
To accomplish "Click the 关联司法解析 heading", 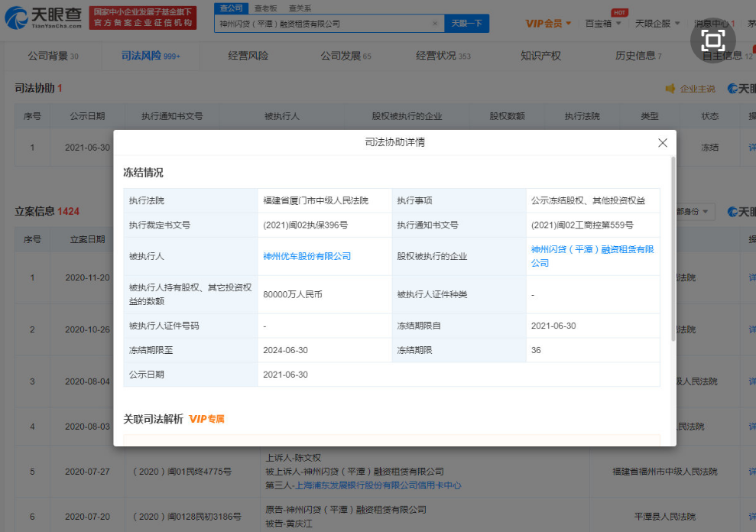I will click(x=154, y=419).
